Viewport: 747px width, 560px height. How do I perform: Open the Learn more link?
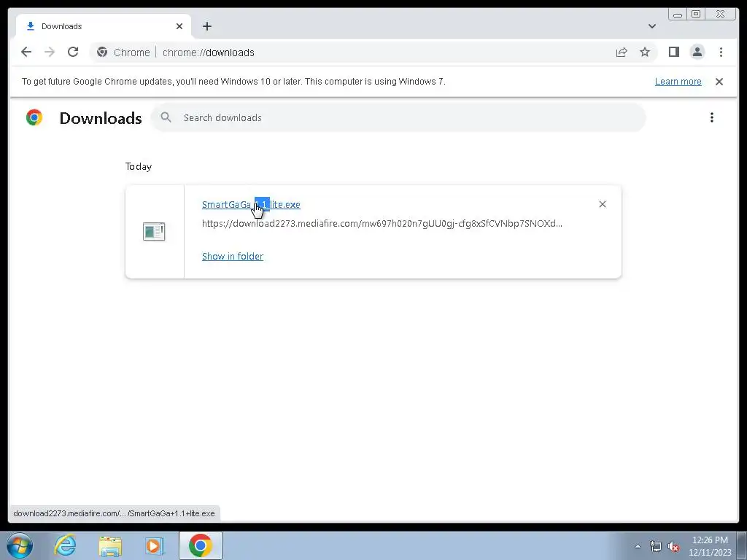point(678,82)
